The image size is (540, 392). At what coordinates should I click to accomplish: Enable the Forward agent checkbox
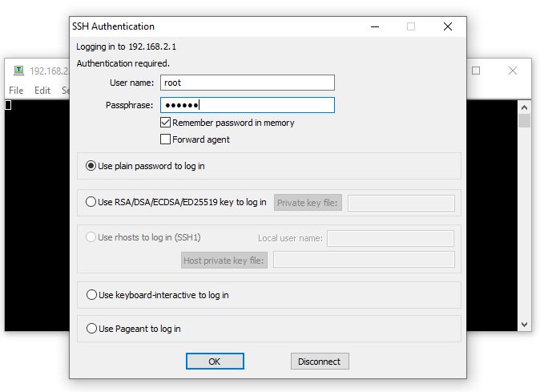click(166, 139)
